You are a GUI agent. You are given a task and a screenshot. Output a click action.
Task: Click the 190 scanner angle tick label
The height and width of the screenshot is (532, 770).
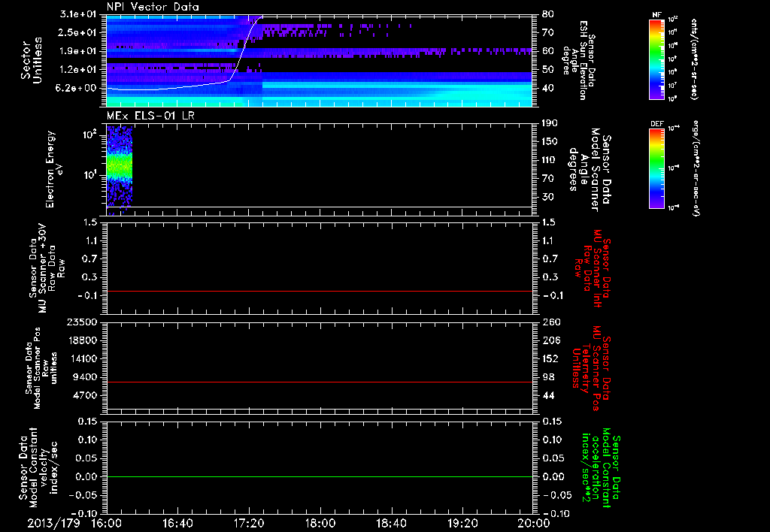[550, 123]
